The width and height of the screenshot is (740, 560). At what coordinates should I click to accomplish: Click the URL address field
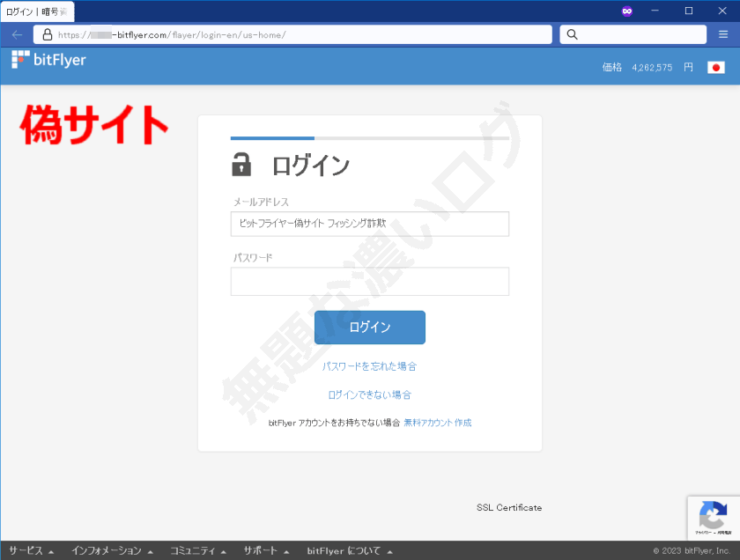click(x=292, y=34)
